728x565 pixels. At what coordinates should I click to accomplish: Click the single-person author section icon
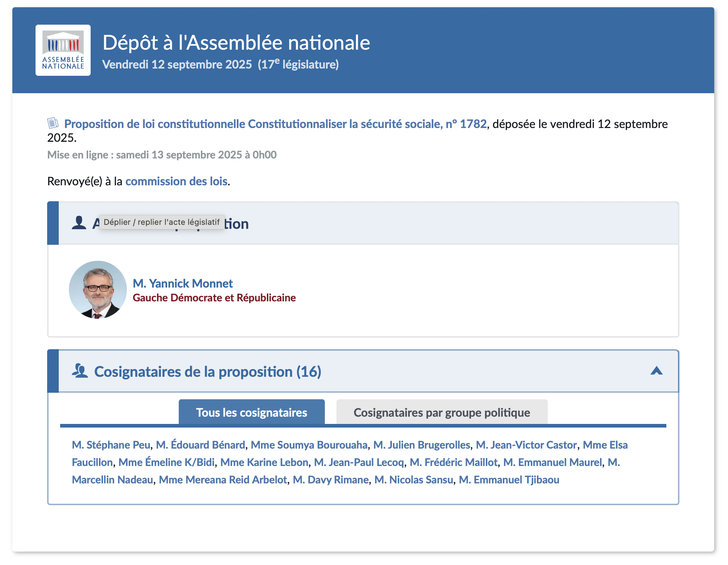[79, 223]
